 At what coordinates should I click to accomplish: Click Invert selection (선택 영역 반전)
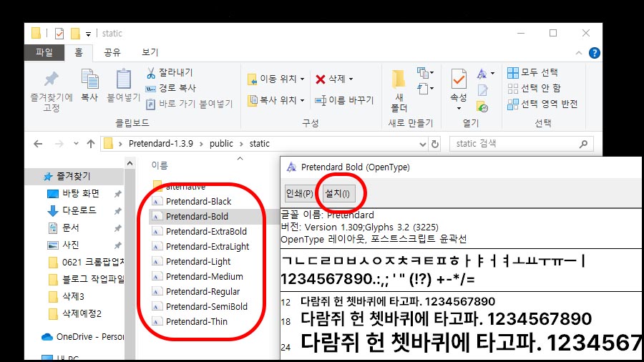click(x=542, y=104)
